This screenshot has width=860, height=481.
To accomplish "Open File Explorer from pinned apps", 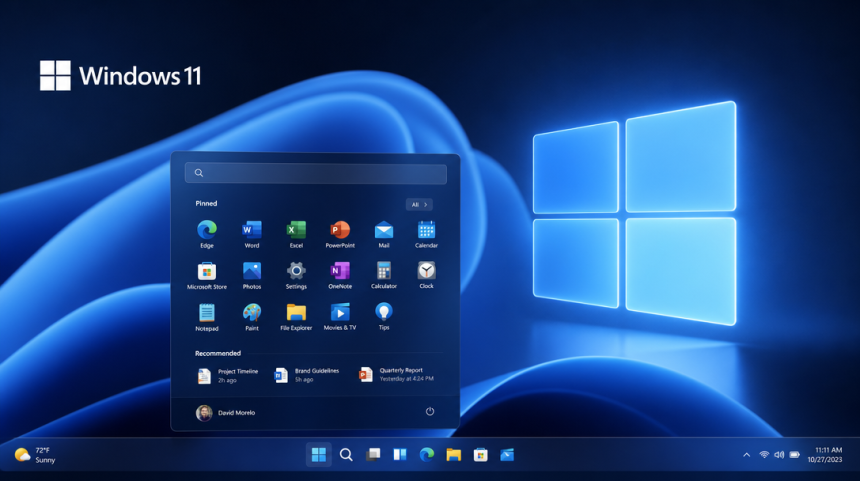I will point(296,316).
